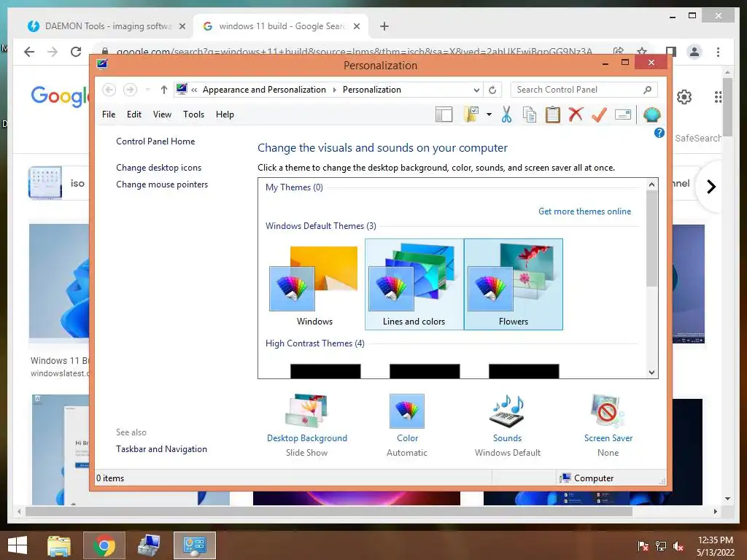Open a new Chrome tab
The width and height of the screenshot is (747, 560).
384,26
